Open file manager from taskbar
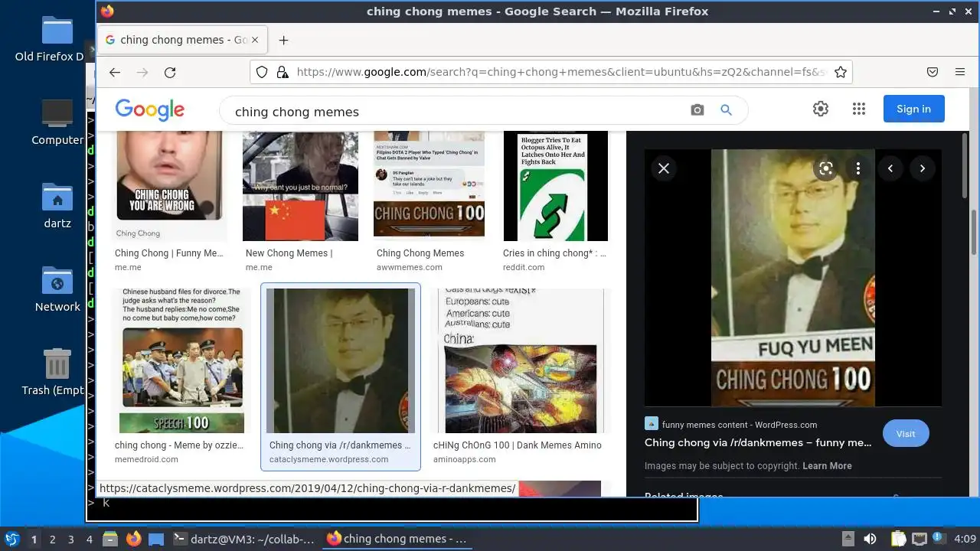Screen dimensions: 980x551 click(x=109, y=539)
